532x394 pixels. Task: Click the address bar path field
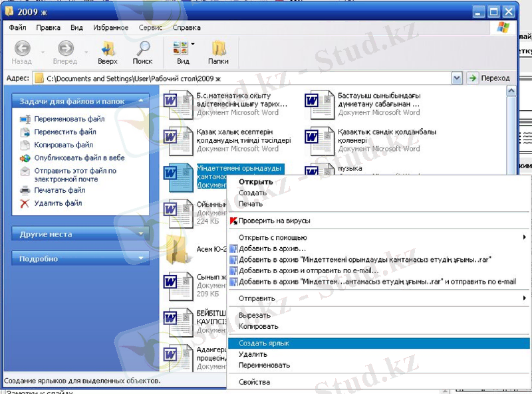click(x=246, y=78)
